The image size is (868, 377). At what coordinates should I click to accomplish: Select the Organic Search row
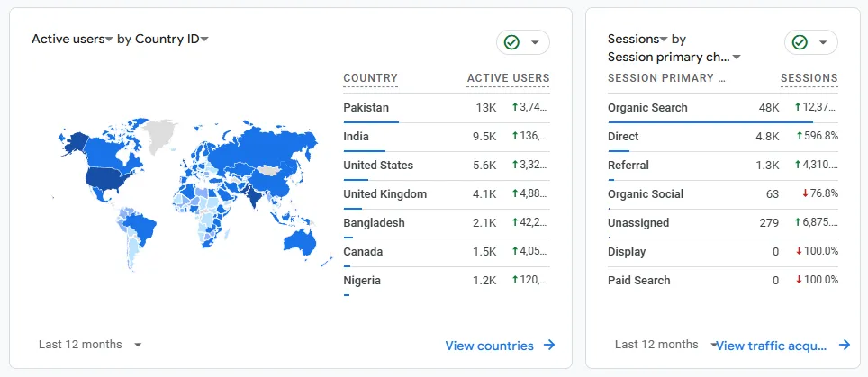point(647,107)
